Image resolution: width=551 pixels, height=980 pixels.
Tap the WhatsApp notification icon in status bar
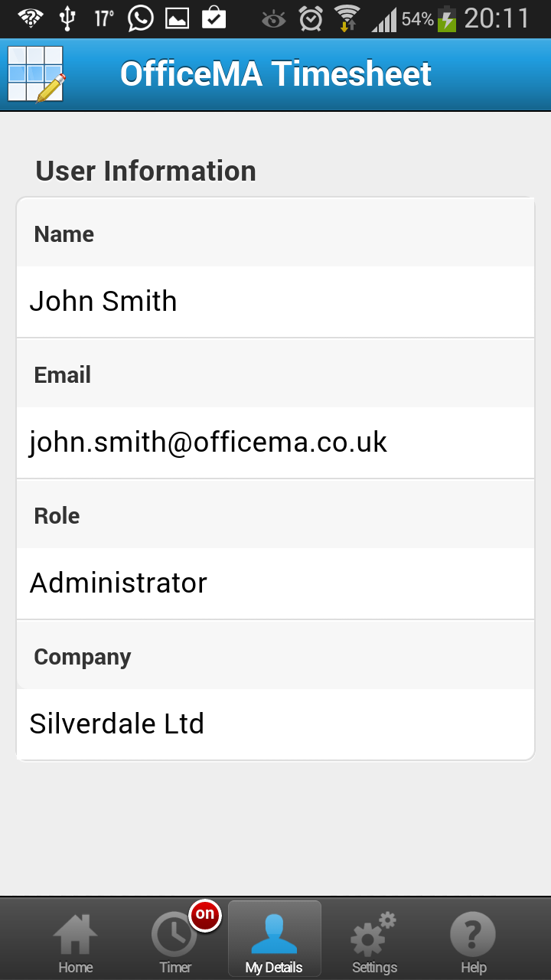pyautogui.click(x=141, y=18)
